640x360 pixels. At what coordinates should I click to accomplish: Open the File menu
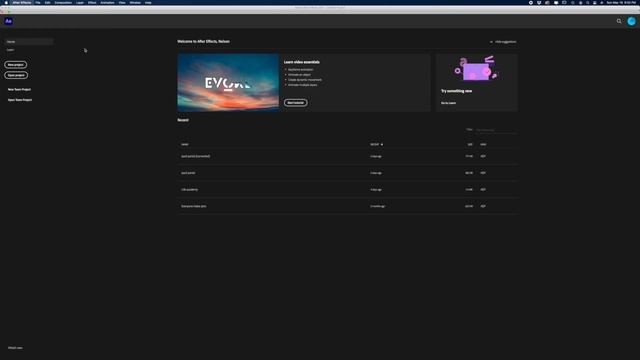[38, 2]
